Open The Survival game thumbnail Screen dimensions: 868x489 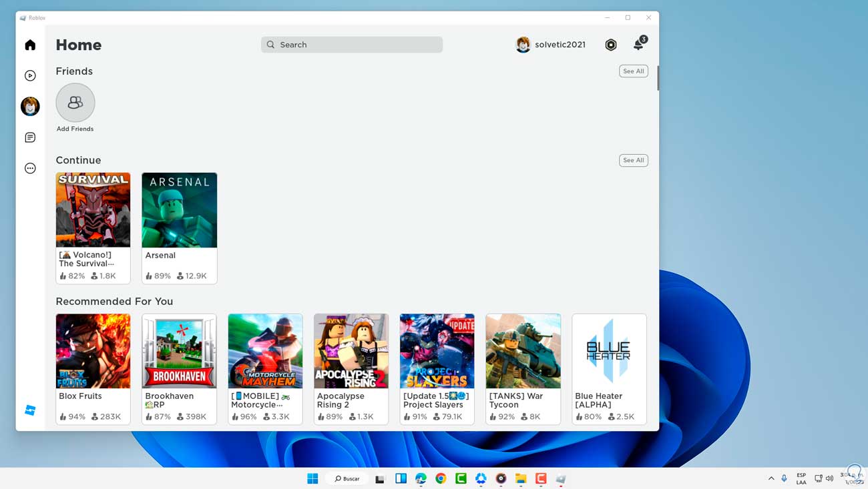93,210
